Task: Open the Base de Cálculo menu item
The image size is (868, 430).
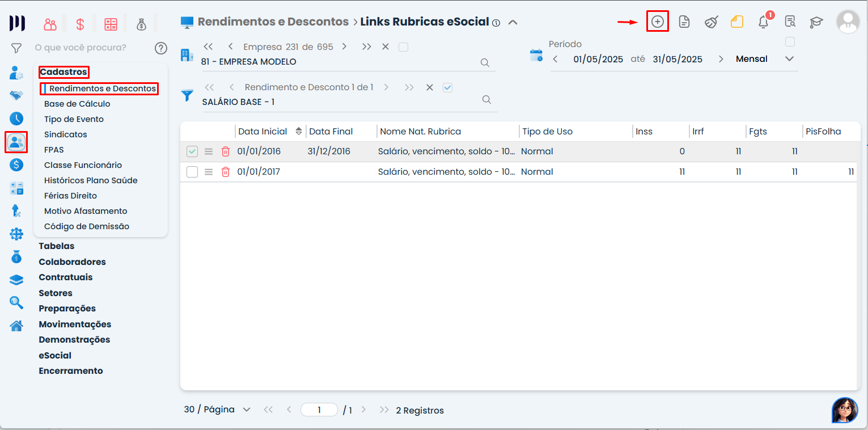Action: (x=77, y=104)
